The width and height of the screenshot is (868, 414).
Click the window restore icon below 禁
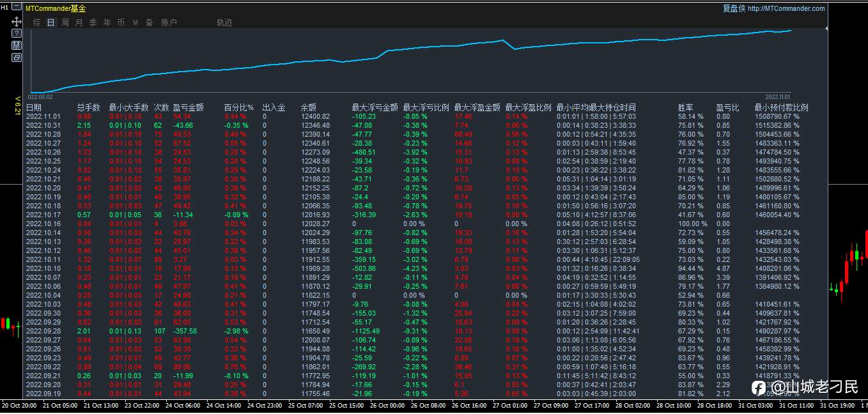click(17, 57)
